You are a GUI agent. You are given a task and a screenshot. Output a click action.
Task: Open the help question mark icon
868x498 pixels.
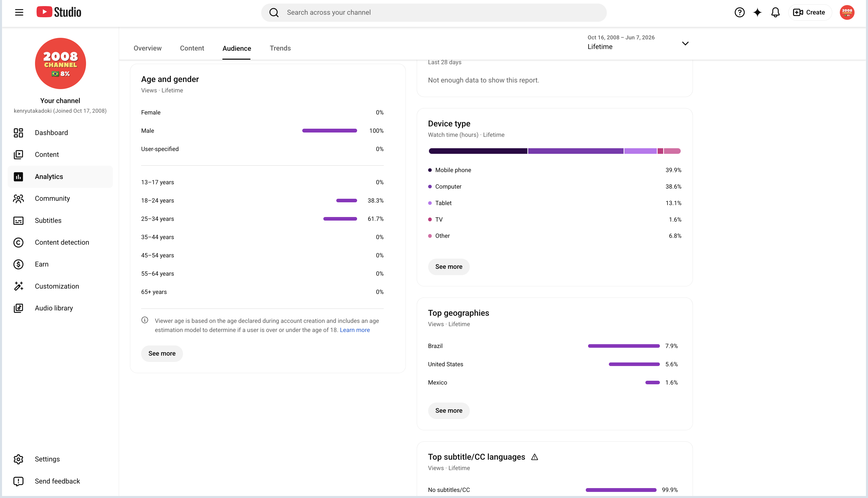coord(739,13)
